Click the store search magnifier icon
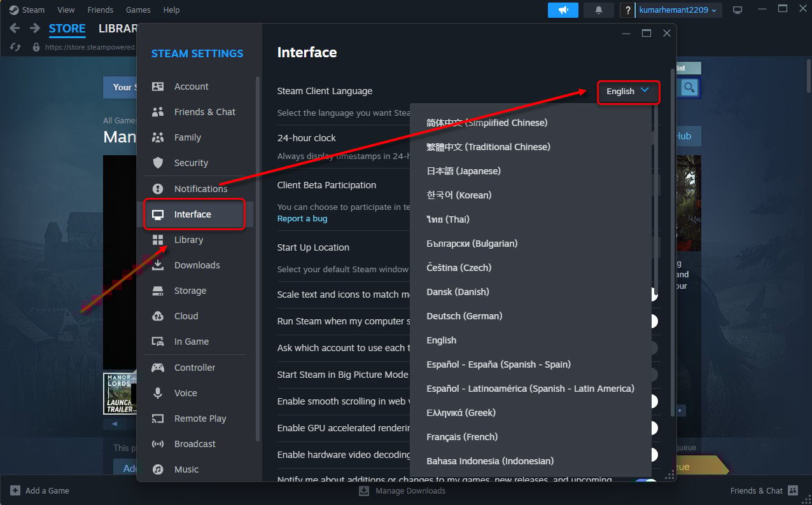This screenshot has height=505, width=812. click(x=689, y=88)
